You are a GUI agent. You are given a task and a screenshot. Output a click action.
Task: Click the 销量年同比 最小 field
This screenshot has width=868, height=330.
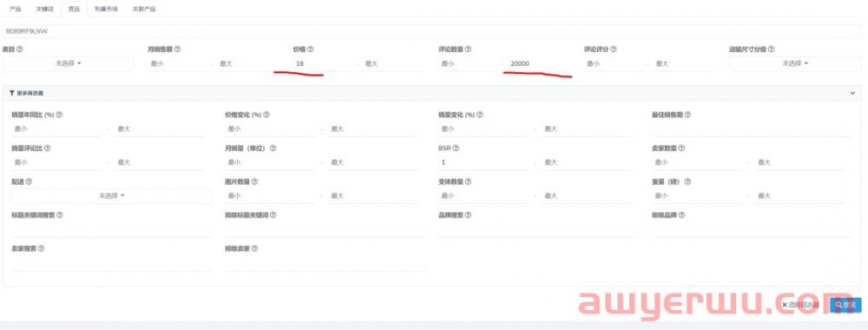pos(56,129)
